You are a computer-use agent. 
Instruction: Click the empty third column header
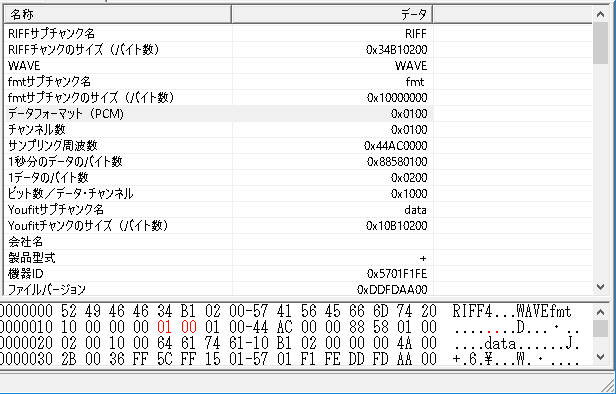click(513, 15)
